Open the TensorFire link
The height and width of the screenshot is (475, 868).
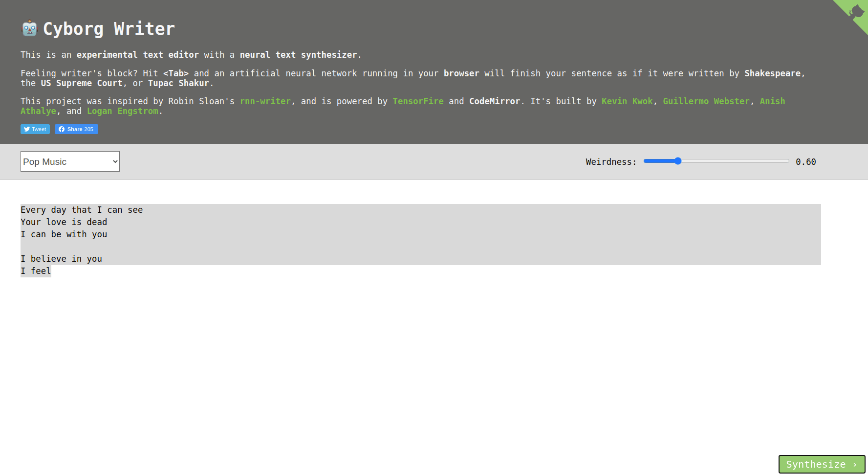click(418, 101)
